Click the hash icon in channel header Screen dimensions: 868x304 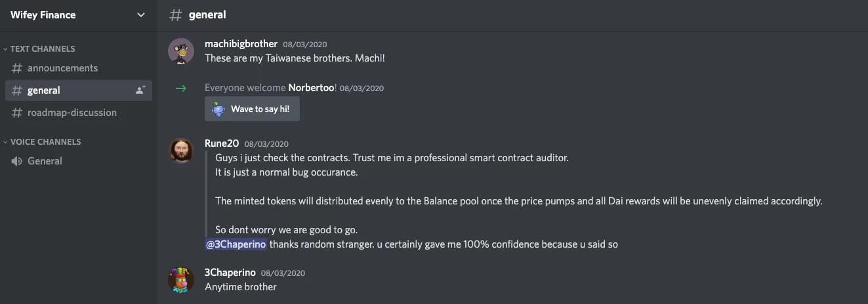[x=176, y=14]
